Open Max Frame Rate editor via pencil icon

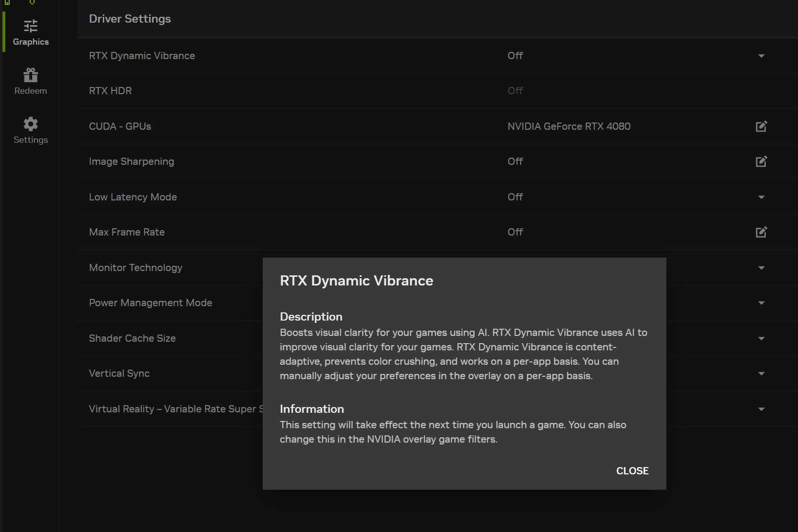point(761,232)
